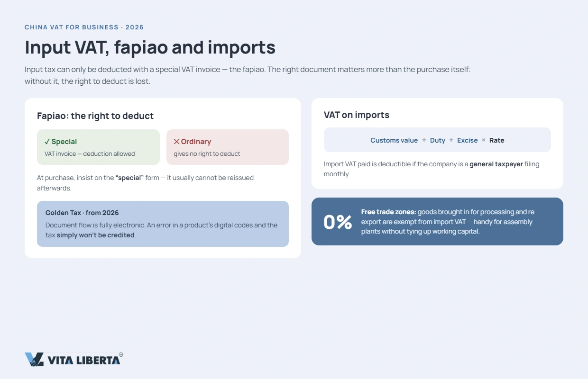Select the Special VAT invoice card
Viewport: 588px width, 379px height.
click(x=98, y=147)
